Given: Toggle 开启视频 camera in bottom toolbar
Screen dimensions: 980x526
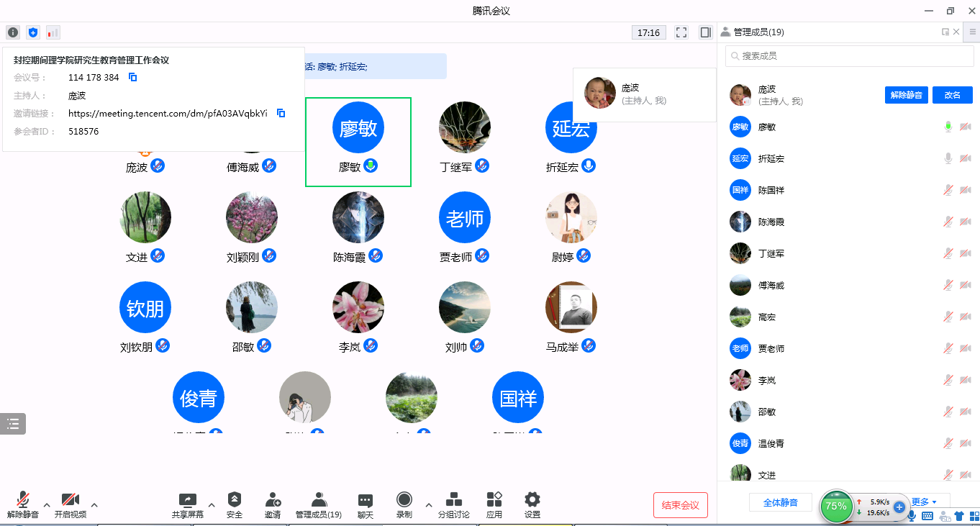Looking at the screenshot, I should [x=70, y=504].
